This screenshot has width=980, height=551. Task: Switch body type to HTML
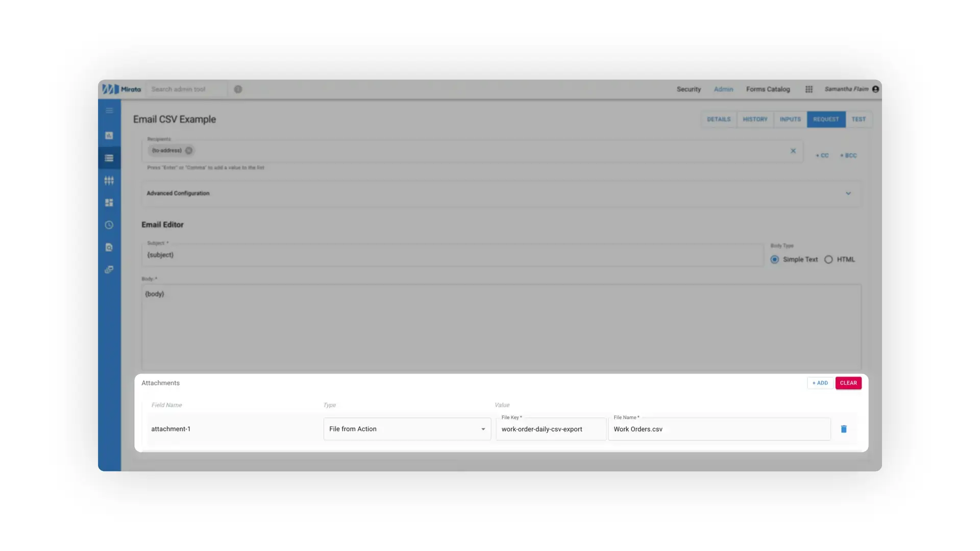tap(828, 259)
